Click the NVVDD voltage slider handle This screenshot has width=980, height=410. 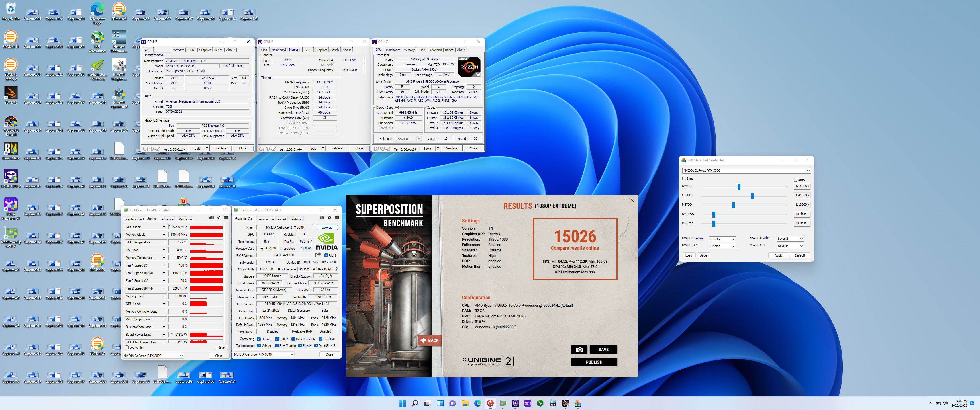739,186
